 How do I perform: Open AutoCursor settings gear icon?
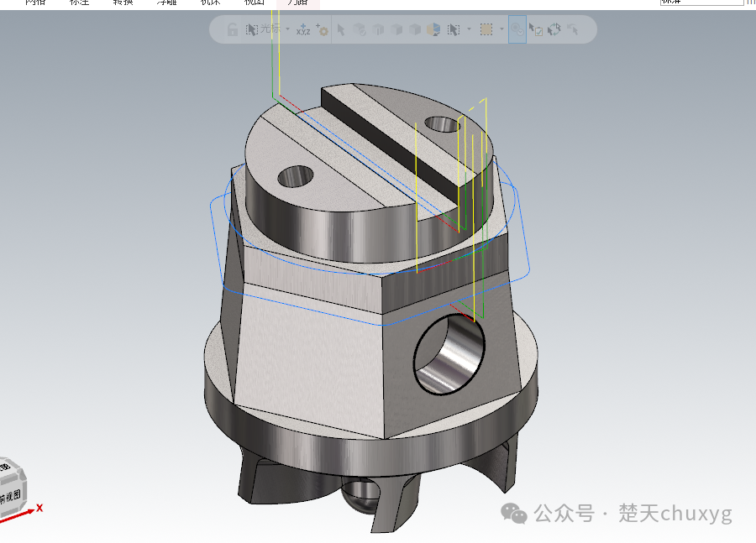322,30
